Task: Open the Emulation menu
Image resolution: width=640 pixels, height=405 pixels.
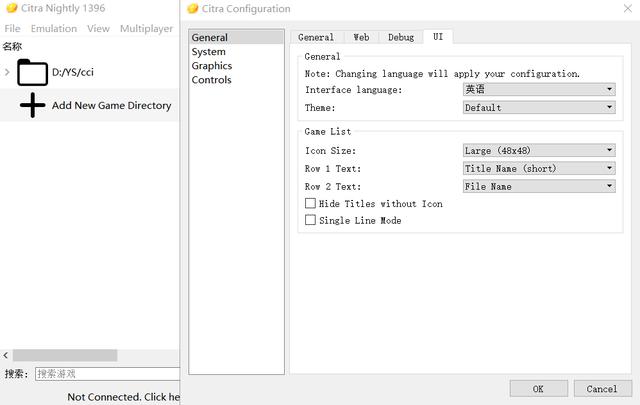Action: click(x=54, y=29)
